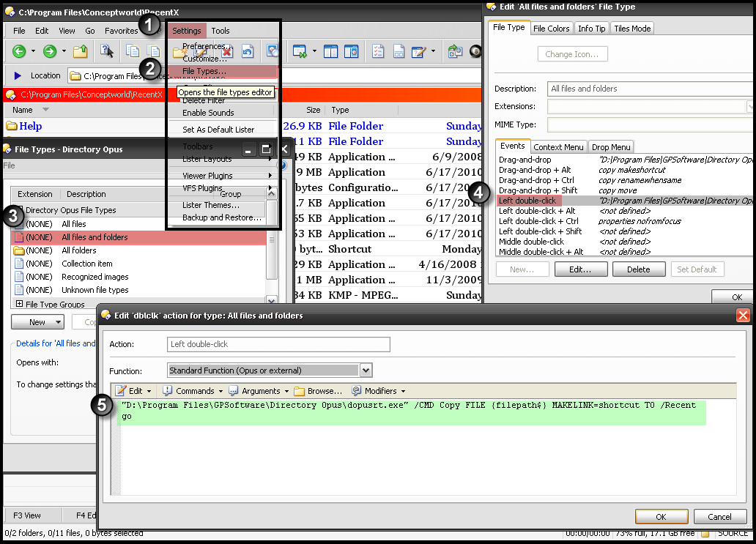Viewport: 756px width, 544px height.
Task: Open the Go menu
Action: pos(89,31)
